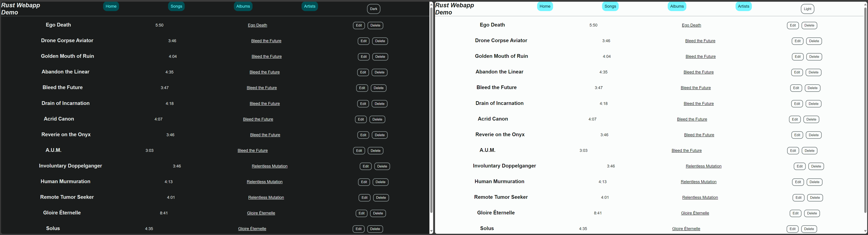Image resolution: width=868 pixels, height=235 pixels.
Task: Delete Golden Mouth of Ruin in dark pane
Action: tap(380, 57)
